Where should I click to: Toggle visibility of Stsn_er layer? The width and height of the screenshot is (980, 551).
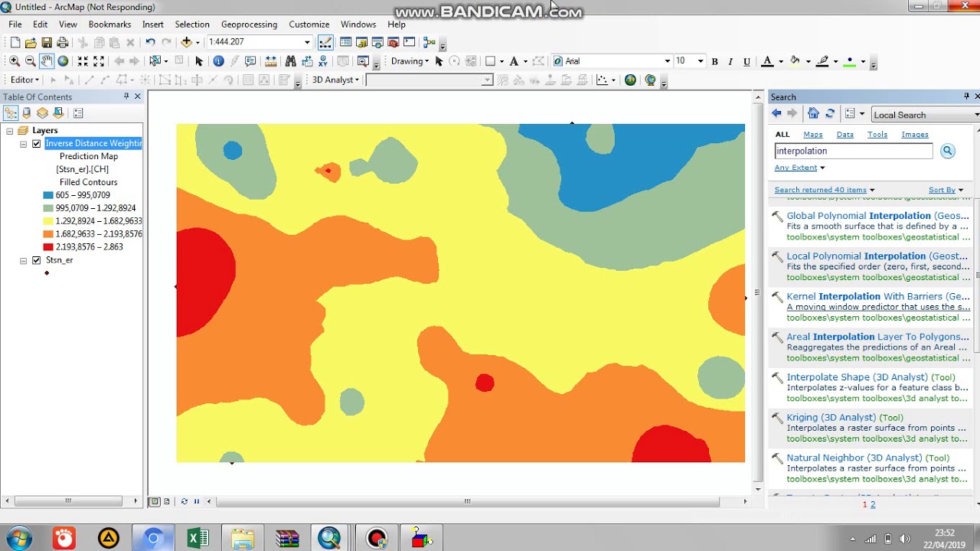pyautogui.click(x=36, y=260)
